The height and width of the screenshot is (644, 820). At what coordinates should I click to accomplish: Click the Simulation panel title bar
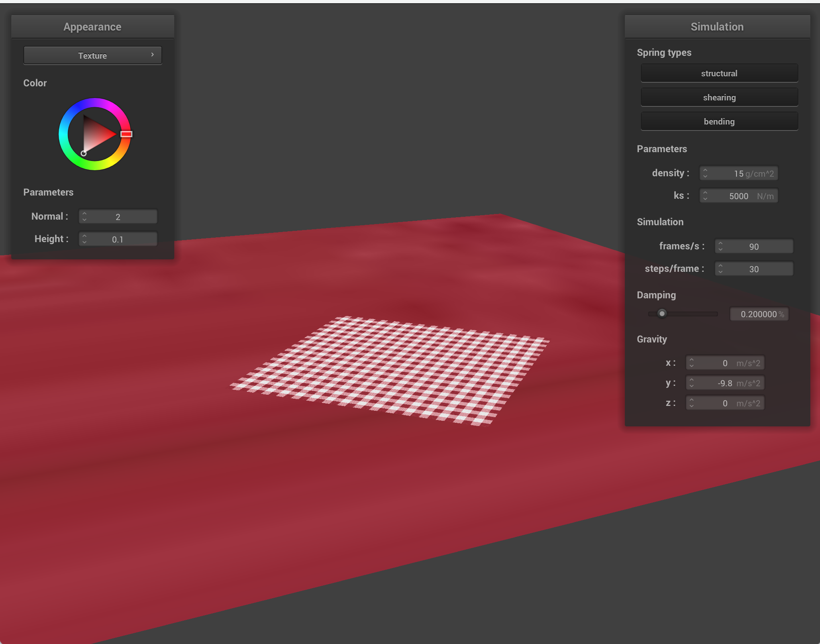(717, 27)
